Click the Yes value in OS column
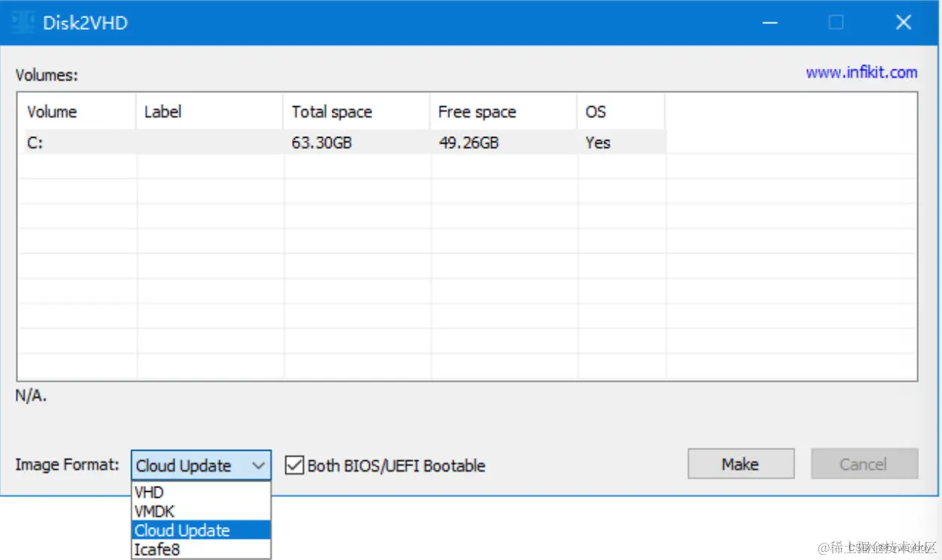 pos(598,143)
